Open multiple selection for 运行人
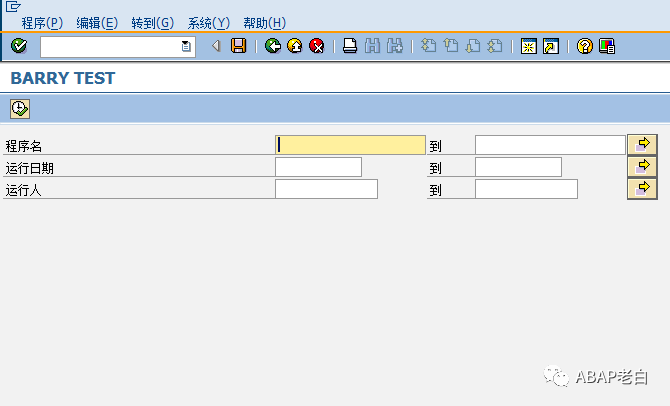 point(642,189)
